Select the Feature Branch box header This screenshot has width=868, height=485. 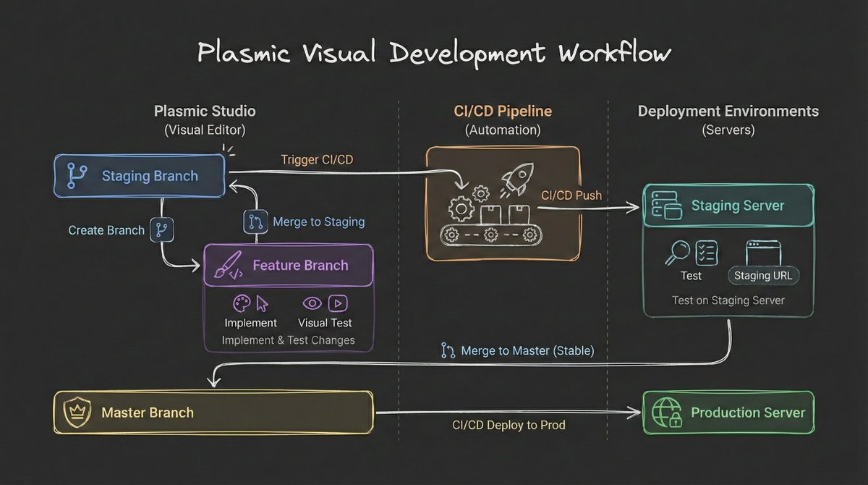289,266
